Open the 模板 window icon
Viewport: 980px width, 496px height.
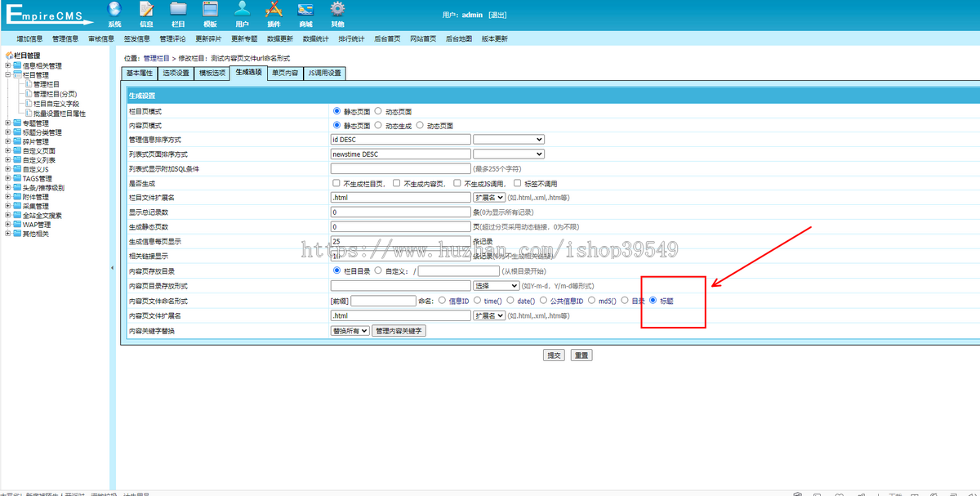[x=210, y=9]
